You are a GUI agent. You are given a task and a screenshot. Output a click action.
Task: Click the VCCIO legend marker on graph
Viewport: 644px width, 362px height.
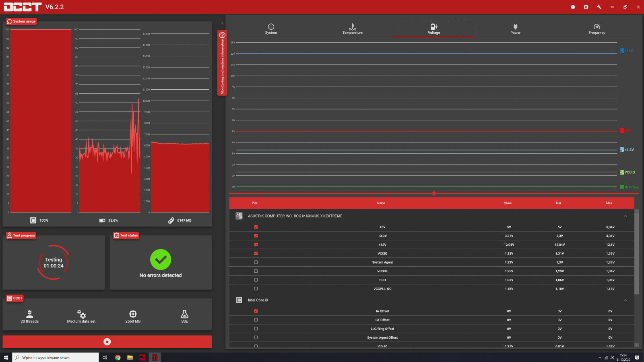pos(622,172)
